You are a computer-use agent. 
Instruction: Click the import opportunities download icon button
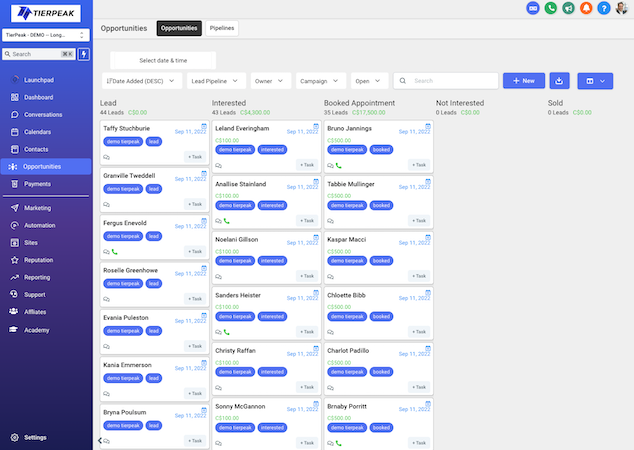(560, 80)
